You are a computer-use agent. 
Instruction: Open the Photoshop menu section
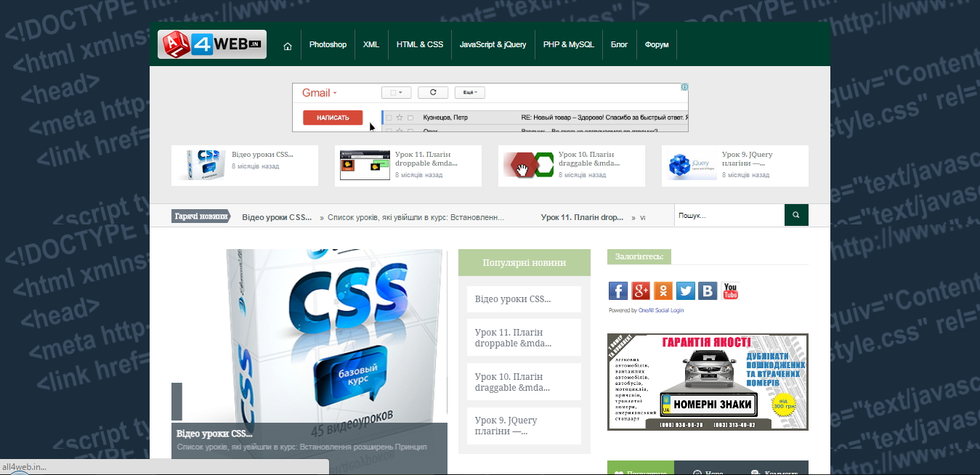coord(328,45)
